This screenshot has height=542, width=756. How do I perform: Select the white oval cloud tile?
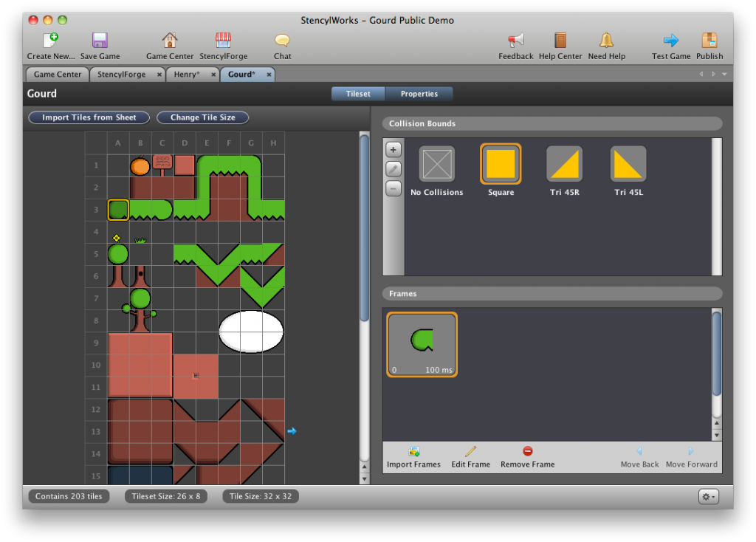251,332
